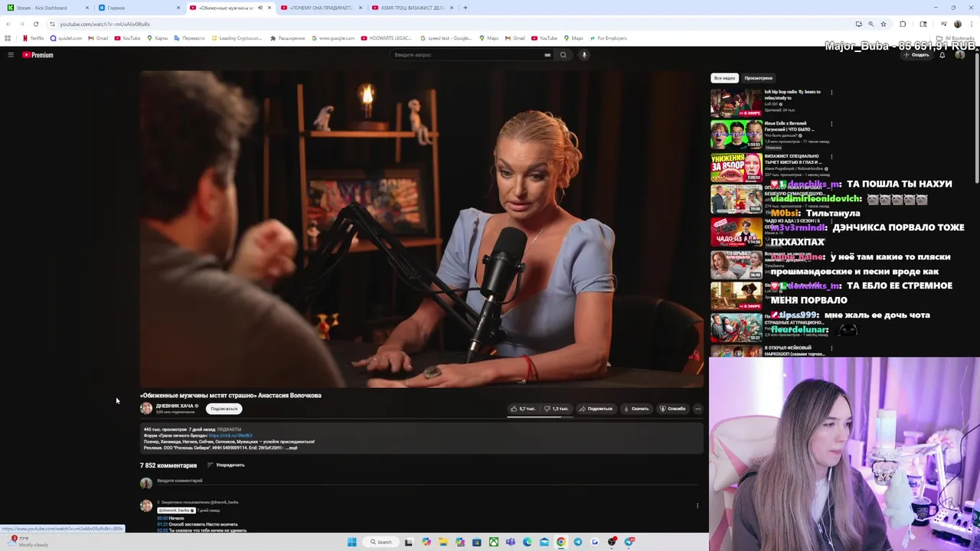Viewport: 980px width, 551px height.
Task: Open the Создать dropdown
Action: click(x=916, y=55)
